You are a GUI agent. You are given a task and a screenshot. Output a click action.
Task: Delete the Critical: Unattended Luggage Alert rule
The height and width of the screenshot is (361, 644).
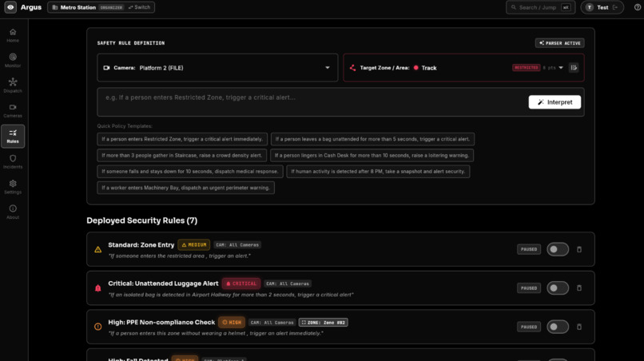pos(579,288)
